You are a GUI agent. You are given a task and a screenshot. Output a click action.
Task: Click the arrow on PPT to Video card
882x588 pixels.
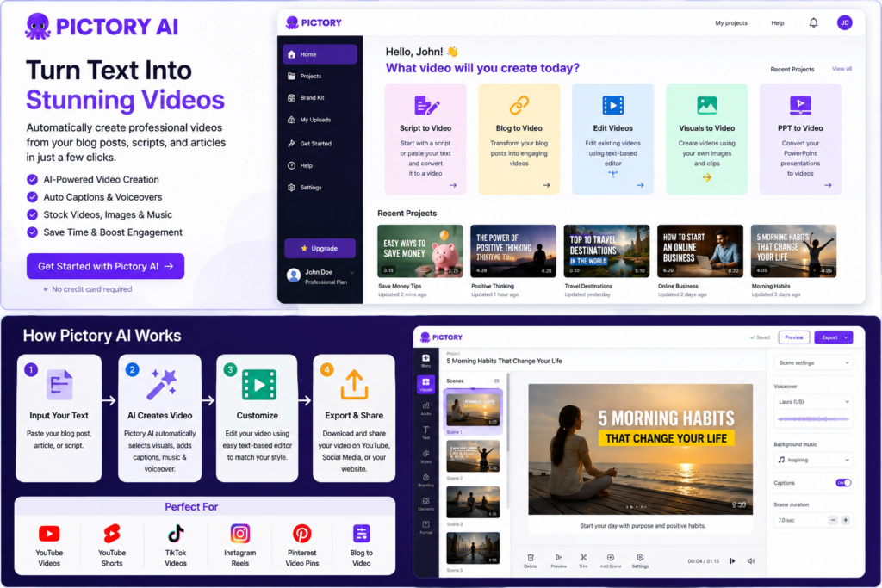click(x=828, y=185)
